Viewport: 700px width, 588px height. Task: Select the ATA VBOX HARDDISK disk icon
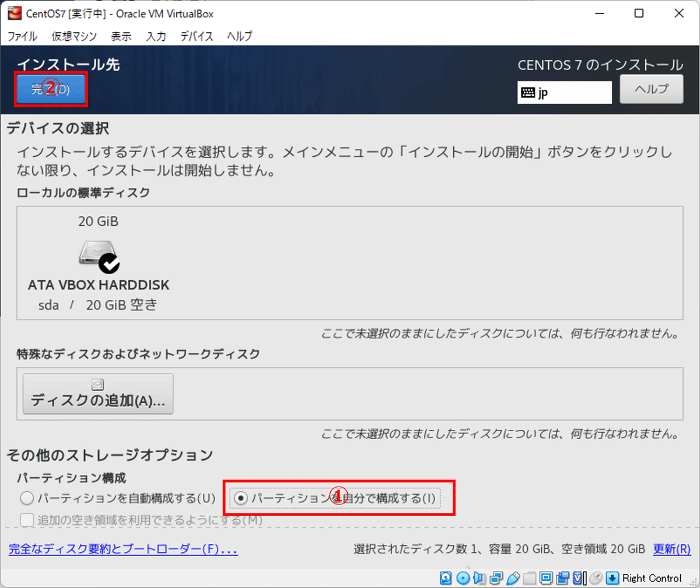(x=99, y=257)
